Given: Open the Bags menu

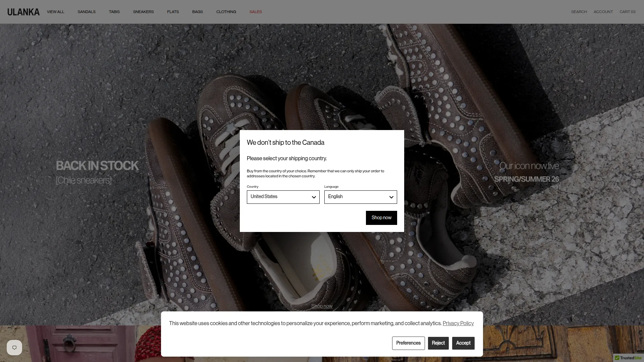Looking at the screenshot, I should click(198, 12).
